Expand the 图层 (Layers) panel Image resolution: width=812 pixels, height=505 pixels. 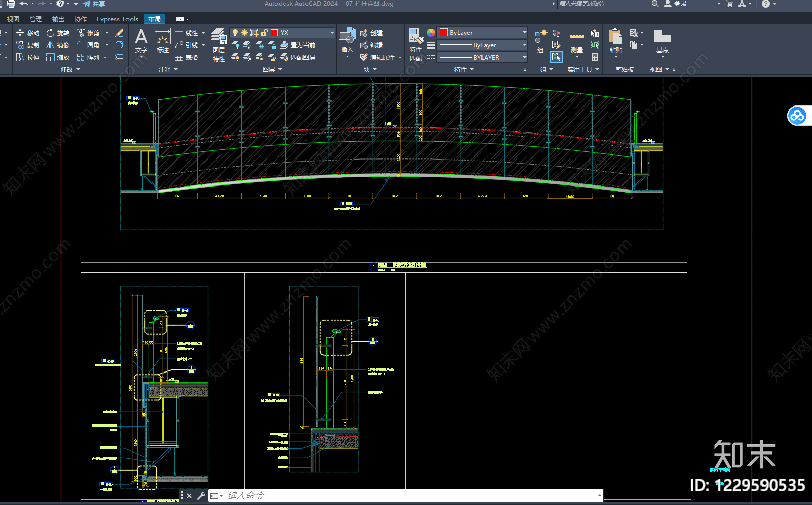pyautogui.click(x=272, y=69)
